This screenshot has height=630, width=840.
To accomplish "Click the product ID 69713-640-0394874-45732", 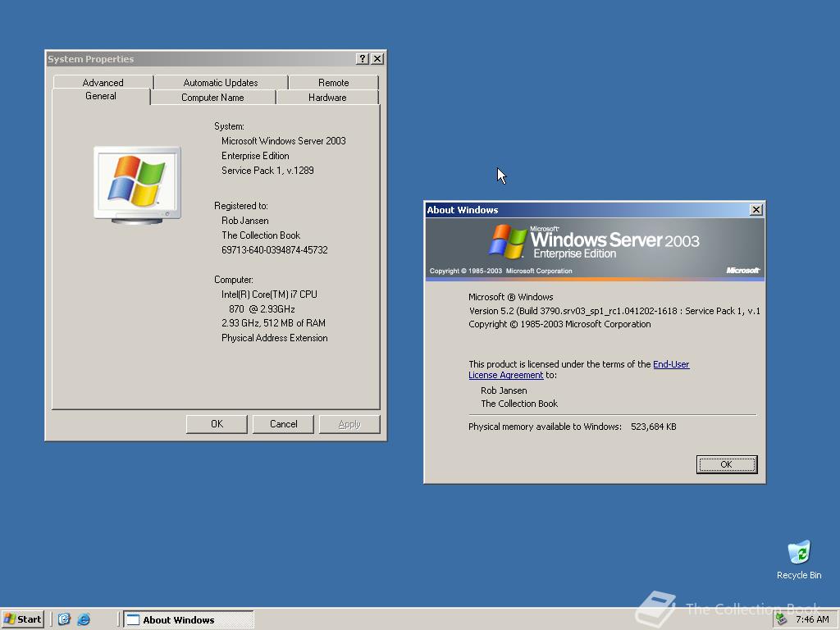I will coord(274,250).
